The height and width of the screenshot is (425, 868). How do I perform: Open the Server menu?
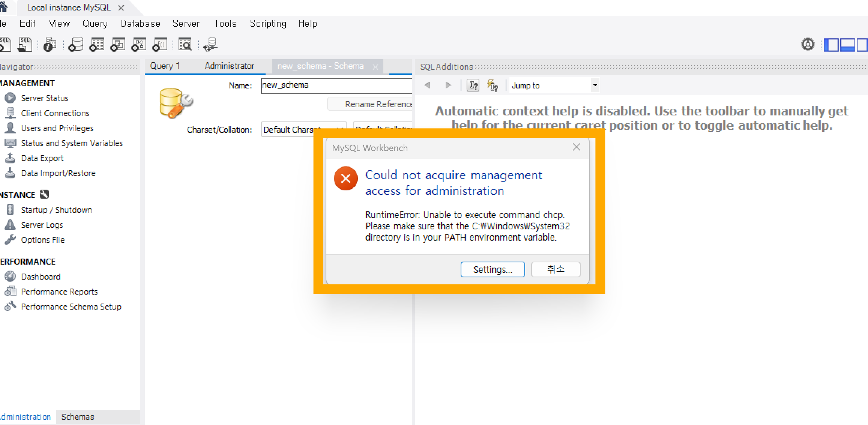pos(186,24)
